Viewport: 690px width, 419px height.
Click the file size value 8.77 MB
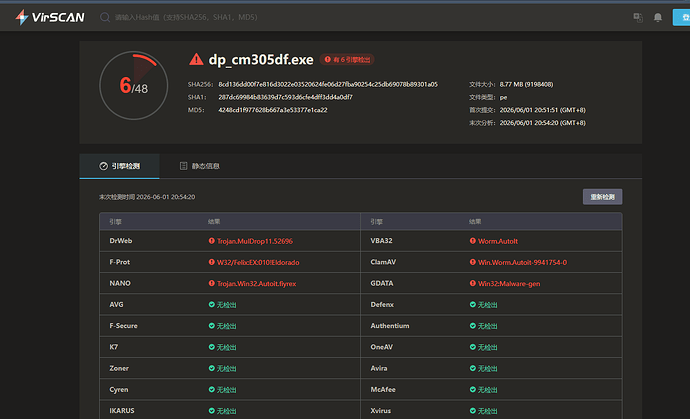526,84
